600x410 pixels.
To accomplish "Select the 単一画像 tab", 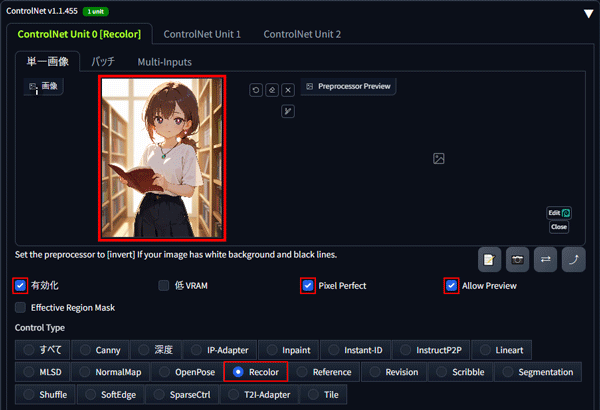I will (48, 61).
